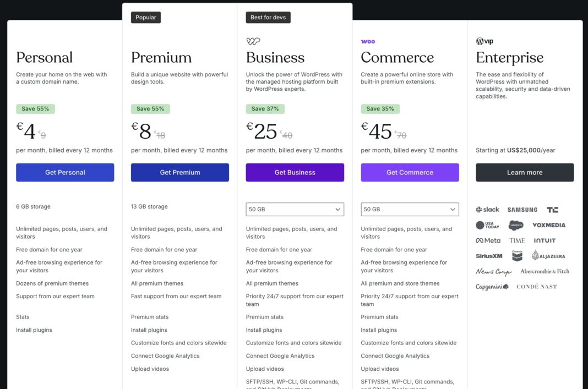Open the 50 GB storage dropdown under Business
The width and height of the screenshot is (588, 389).
(295, 209)
